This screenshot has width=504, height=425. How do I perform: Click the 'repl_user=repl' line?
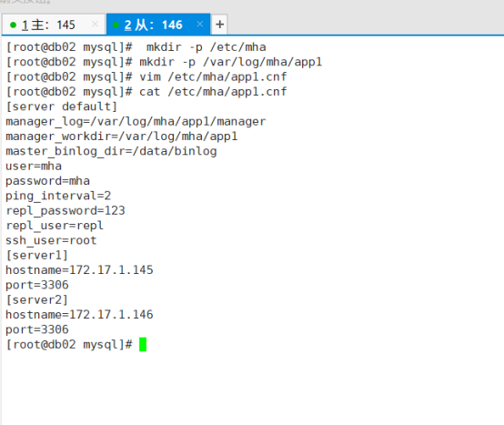tap(55, 226)
